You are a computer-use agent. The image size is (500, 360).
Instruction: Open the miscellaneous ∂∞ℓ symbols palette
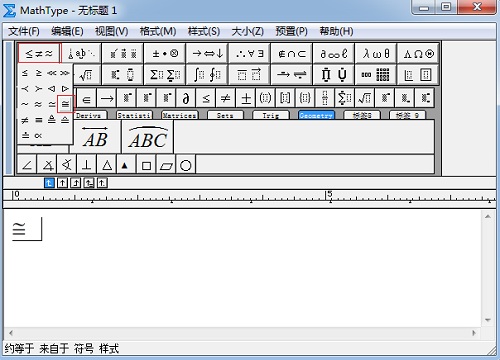(x=334, y=53)
